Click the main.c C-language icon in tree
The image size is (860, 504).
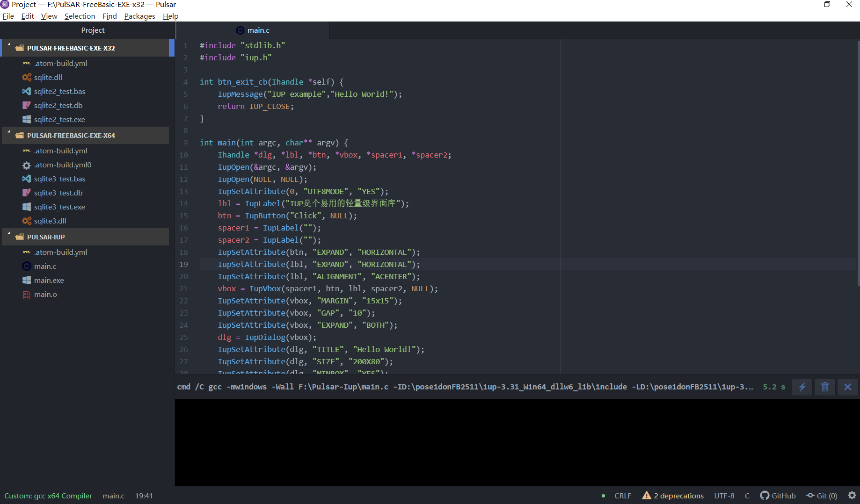tap(27, 266)
